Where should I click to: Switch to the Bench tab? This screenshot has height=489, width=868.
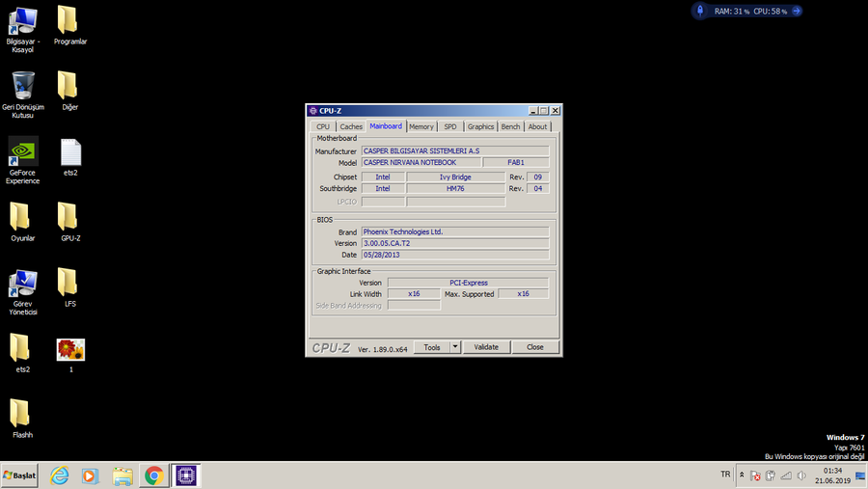click(510, 126)
